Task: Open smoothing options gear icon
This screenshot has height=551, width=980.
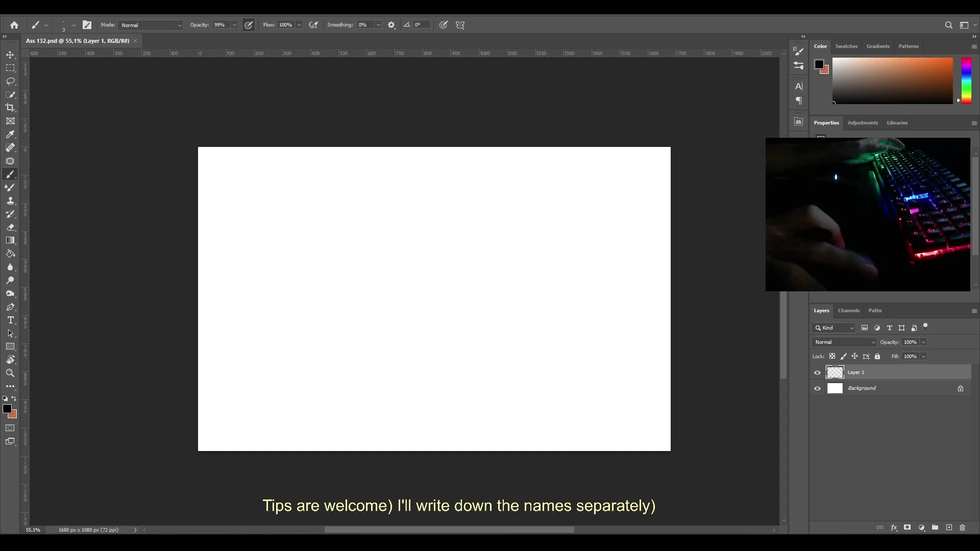Action: (391, 25)
